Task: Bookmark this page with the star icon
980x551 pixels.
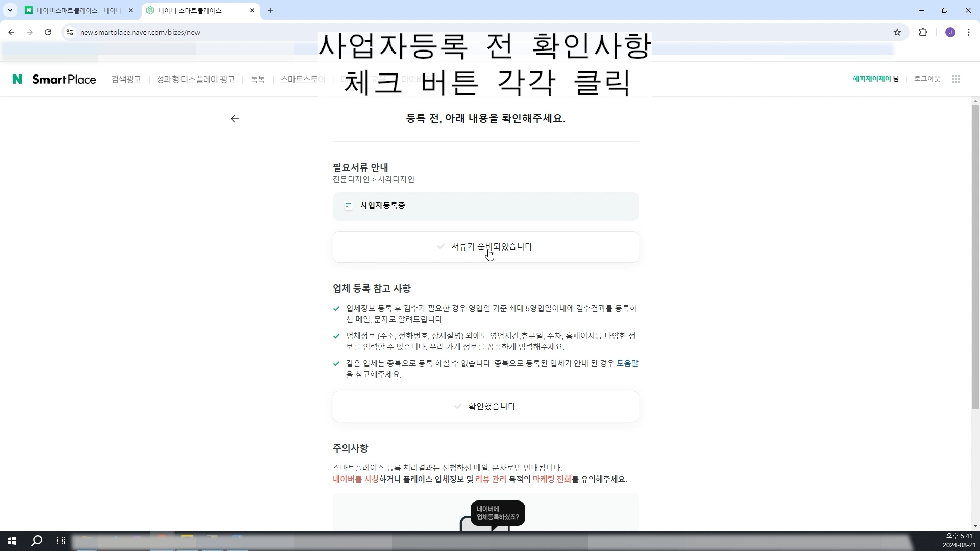Action: click(x=897, y=32)
